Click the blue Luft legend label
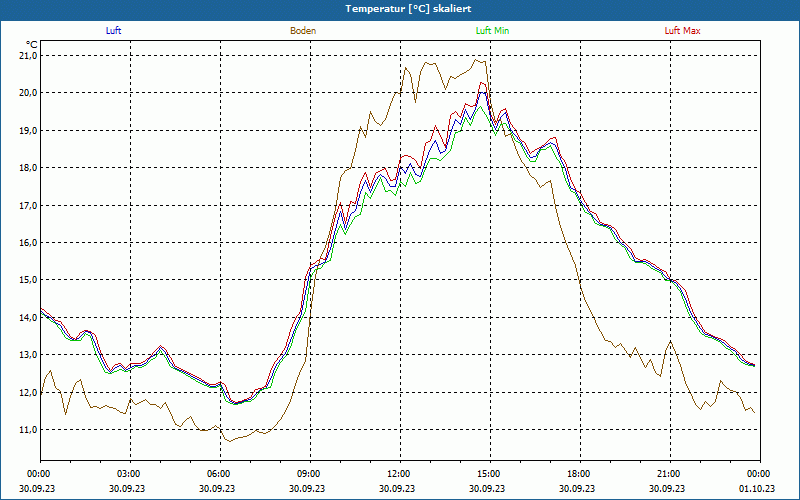Screen dimensions: 800x500 click(x=113, y=31)
